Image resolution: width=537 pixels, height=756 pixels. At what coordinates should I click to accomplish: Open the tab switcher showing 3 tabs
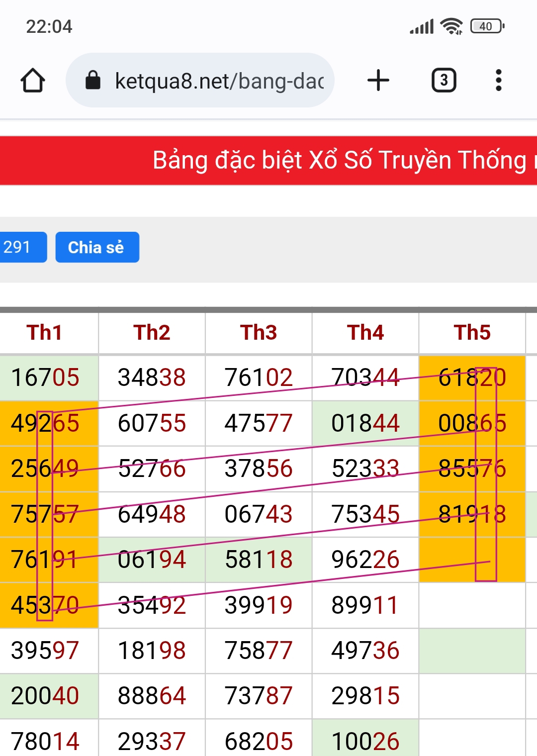(444, 80)
